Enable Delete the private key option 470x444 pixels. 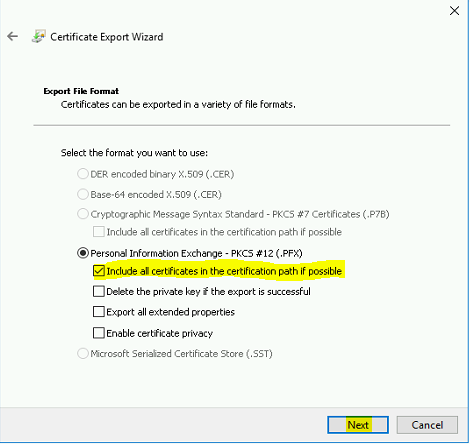point(99,291)
